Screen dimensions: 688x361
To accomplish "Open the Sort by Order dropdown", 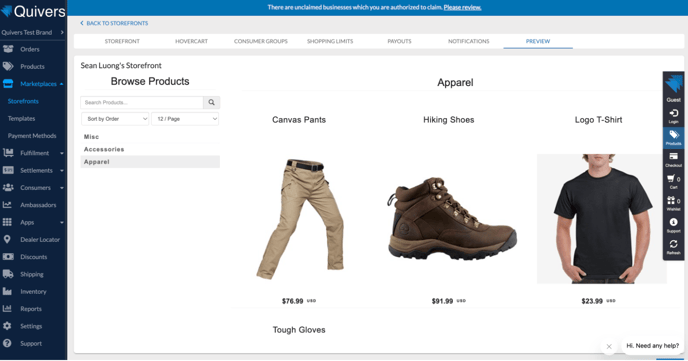I will (115, 119).
